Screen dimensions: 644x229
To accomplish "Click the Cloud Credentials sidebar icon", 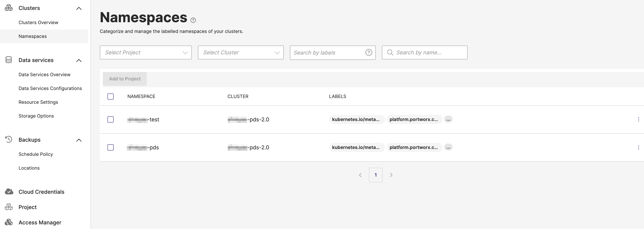I will click(9, 191).
